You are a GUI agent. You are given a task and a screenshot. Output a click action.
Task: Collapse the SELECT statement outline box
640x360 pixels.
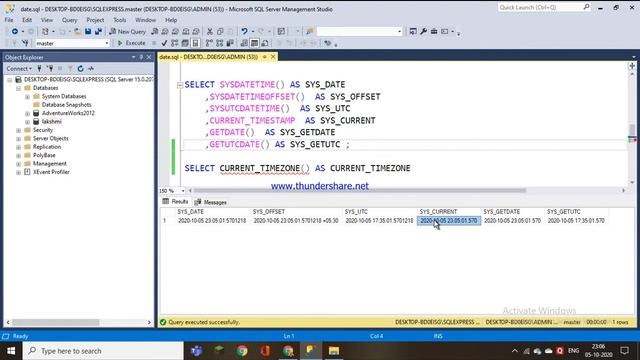(x=179, y=85)
